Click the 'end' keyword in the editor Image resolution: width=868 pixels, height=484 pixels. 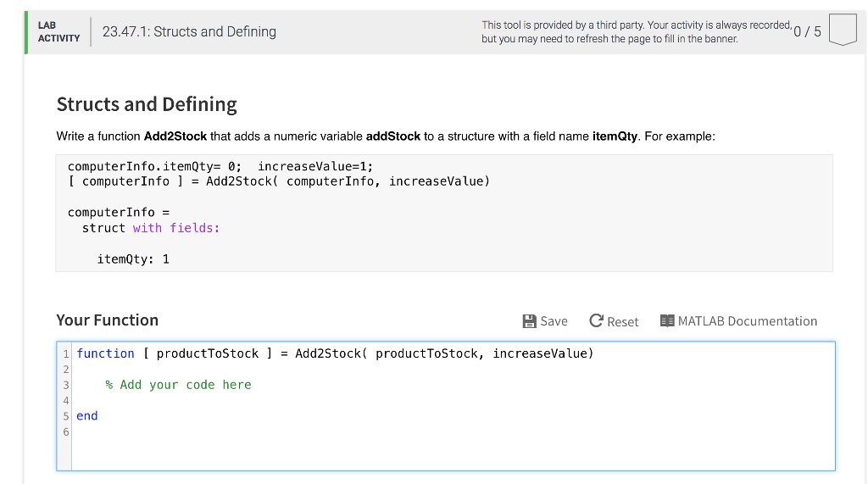(x=87, y=416)
